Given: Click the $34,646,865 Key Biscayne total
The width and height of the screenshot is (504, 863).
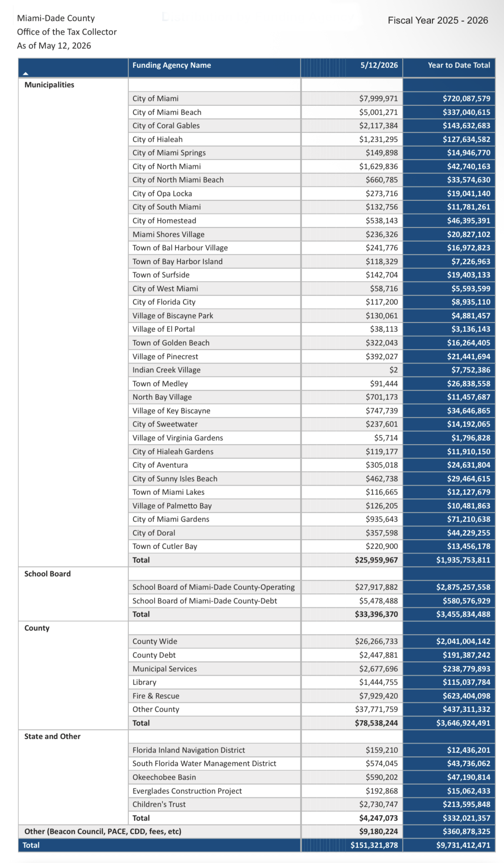Looking at the screenshot, I should [x=469, y=411].
